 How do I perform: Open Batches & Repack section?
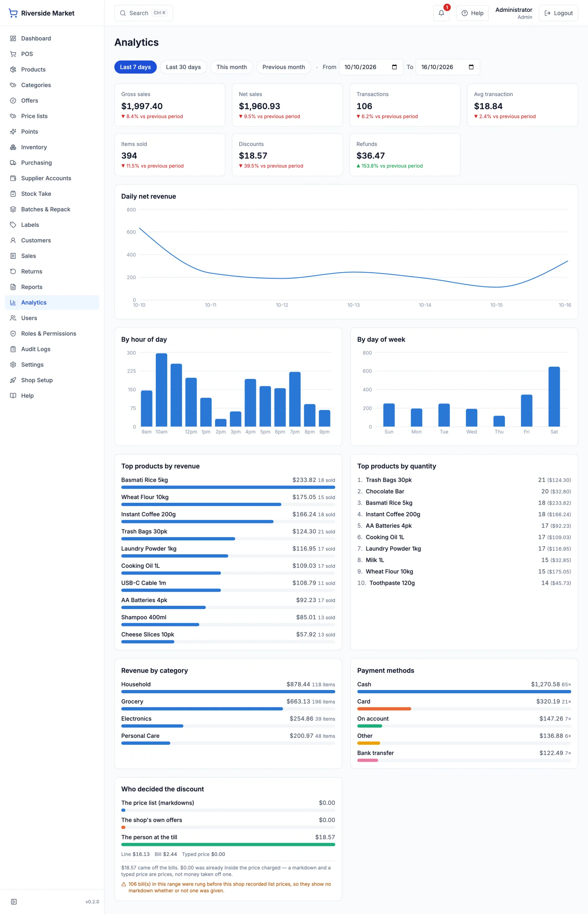pos(52,209)
